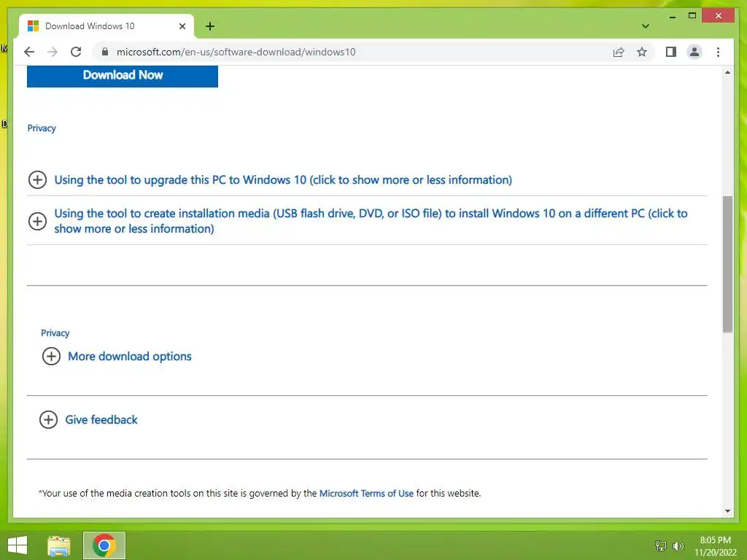Open tab search chevron dropdown
The height and width of the screenshot is (560, 747).
point(646,26)
